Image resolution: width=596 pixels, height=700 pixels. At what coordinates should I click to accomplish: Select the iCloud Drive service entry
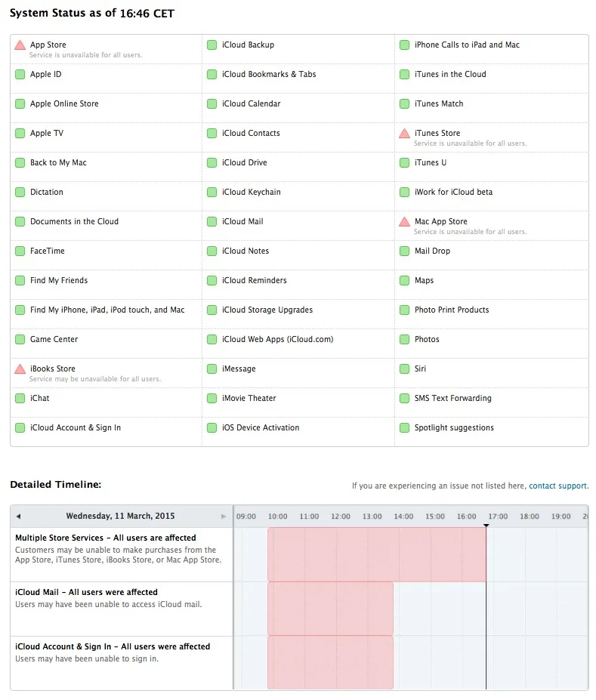pyautogui.click(x=244, y=163)
